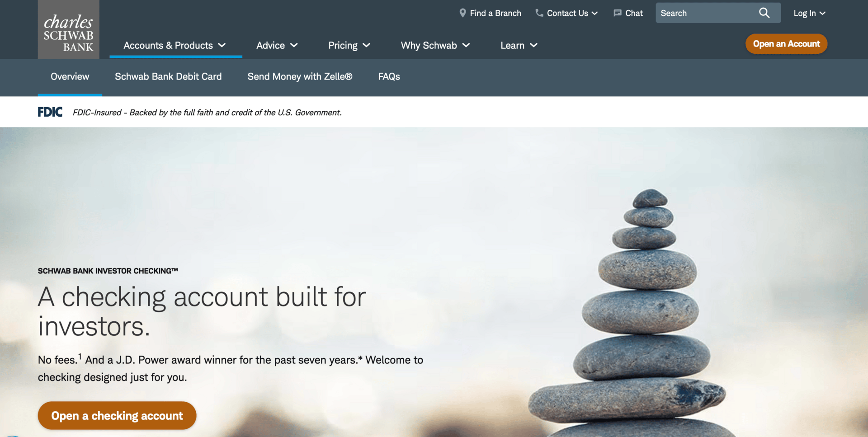Click the phone icon beside Contact Us
Screen dimensions: 868x437
coord(539,13)
